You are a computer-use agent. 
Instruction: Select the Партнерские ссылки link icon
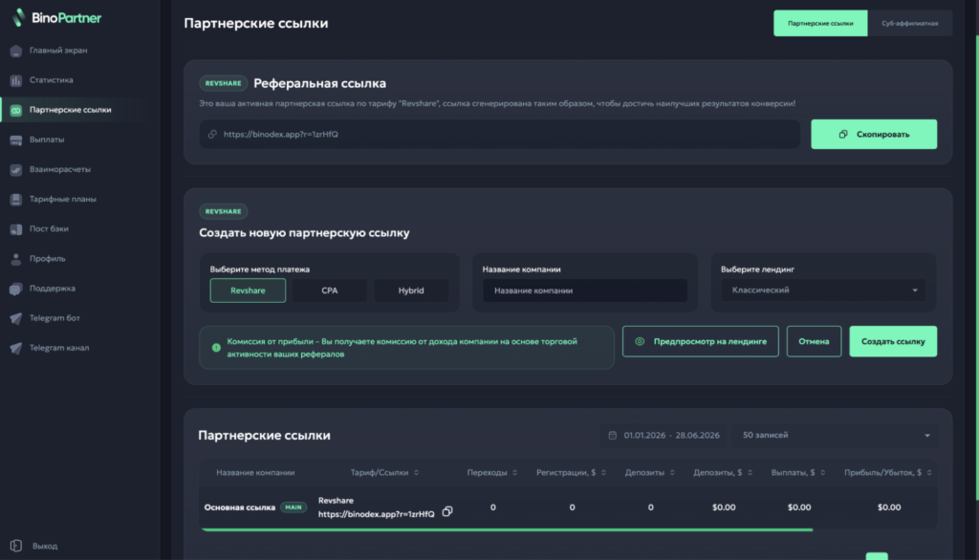[x=16, y=111]
